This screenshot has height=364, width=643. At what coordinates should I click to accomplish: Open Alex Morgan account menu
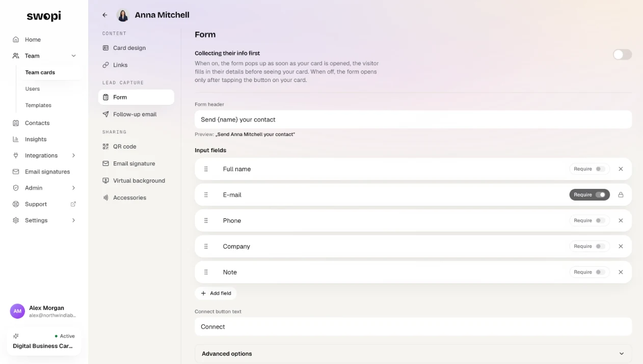(44, 312)
